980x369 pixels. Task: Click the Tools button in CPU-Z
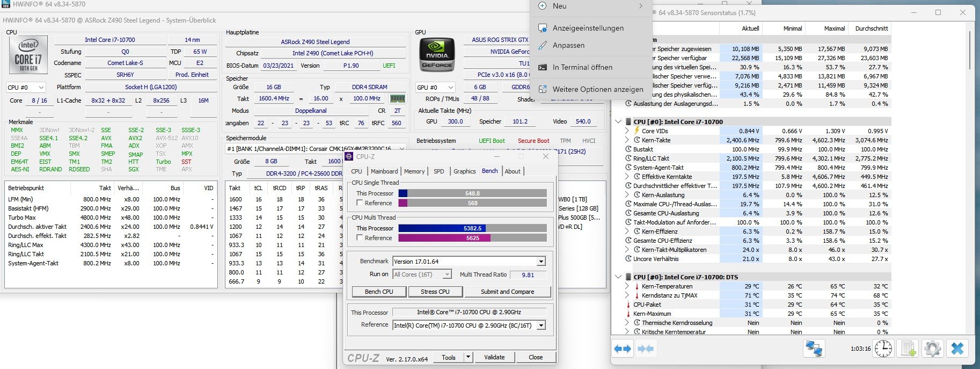[x=449, y=357]
